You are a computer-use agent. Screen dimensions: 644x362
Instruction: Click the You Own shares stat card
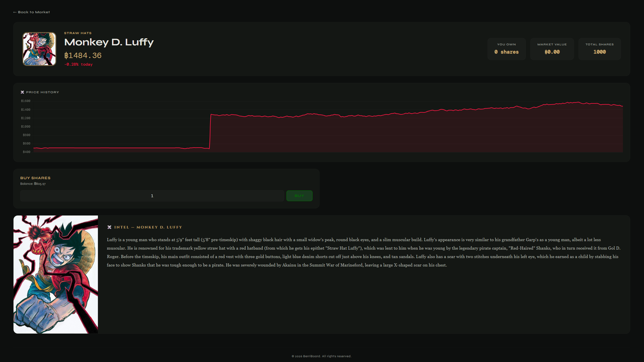506,49
